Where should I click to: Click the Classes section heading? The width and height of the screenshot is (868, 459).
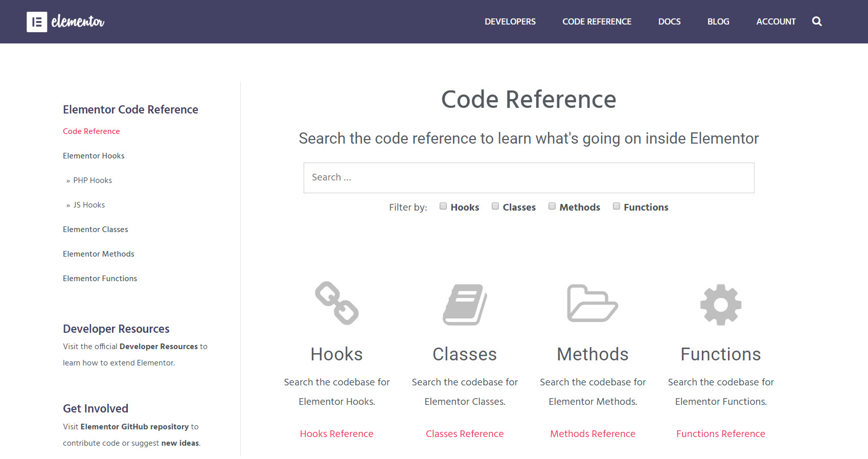[465, 354]
